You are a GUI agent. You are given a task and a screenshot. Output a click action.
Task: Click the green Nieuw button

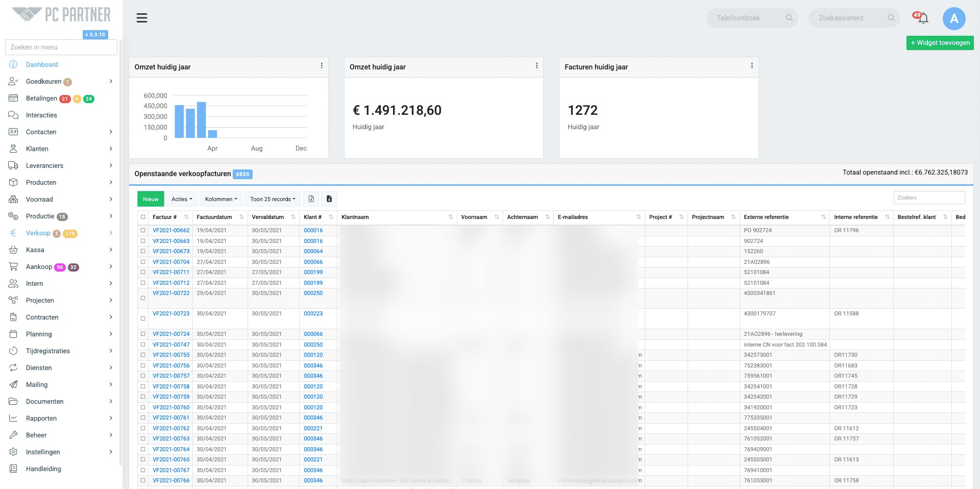[151, 199]
